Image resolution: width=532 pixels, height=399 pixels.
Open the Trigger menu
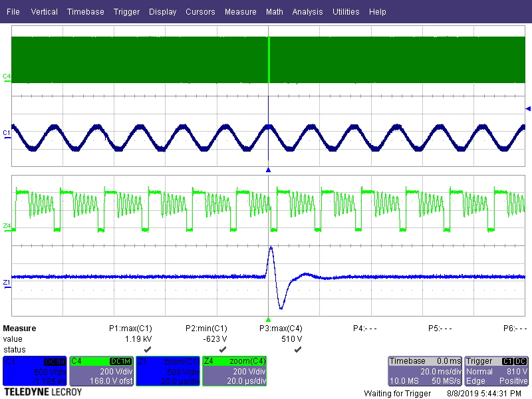click(x=126, y=11)
